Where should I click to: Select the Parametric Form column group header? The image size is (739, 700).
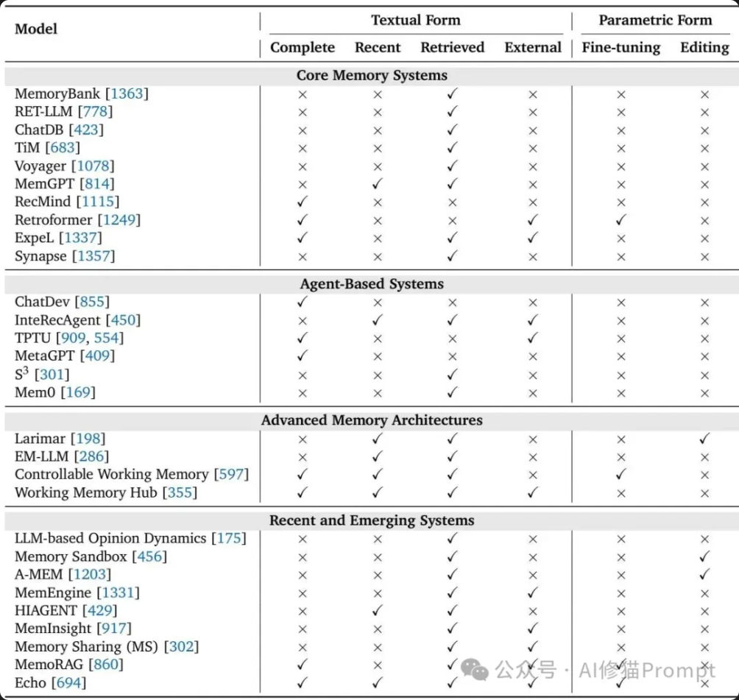coord(654,21)
